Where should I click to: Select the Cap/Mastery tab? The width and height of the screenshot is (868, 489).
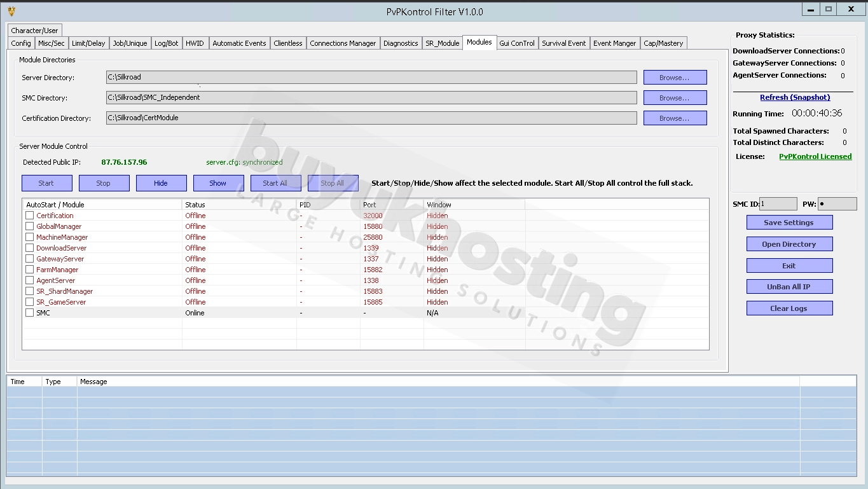[663, 43]
